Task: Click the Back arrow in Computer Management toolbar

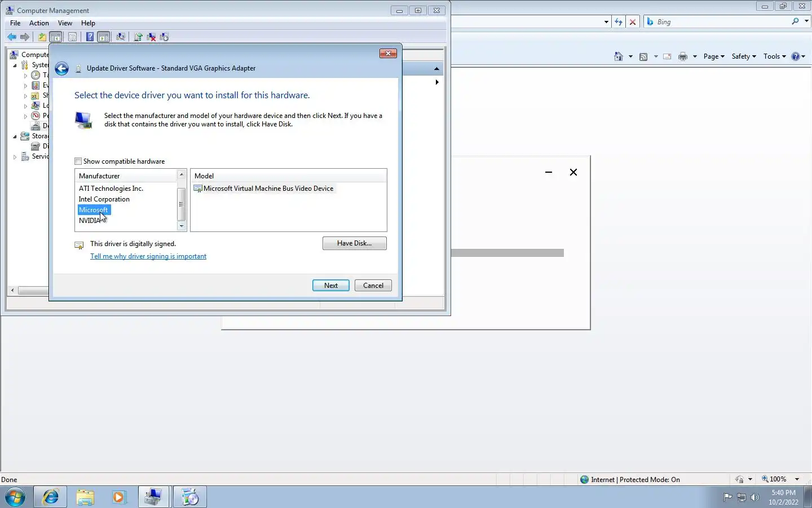Action: [11, 37]
